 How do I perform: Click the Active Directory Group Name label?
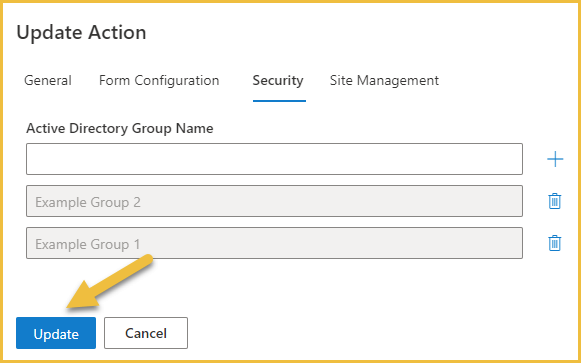pyautogui.click(x=120, y=129)
